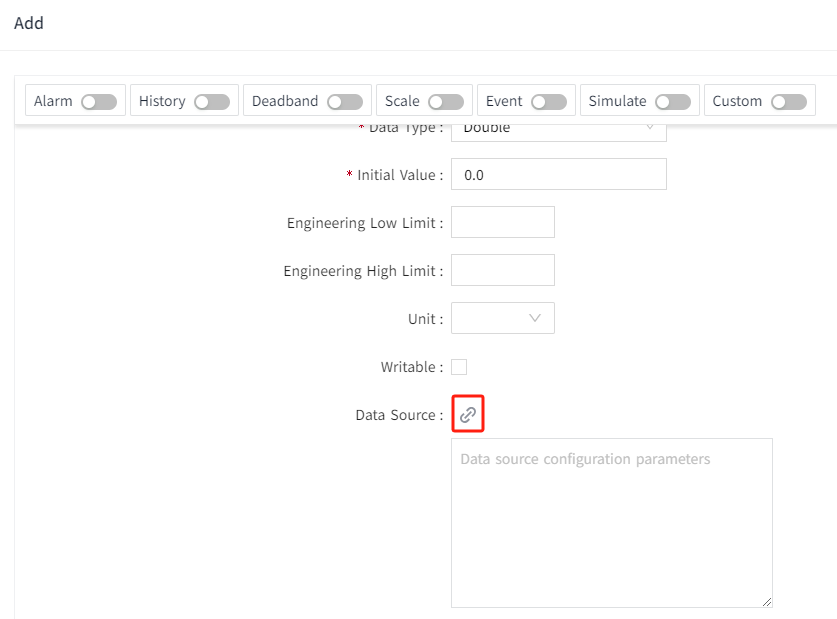The height and width of the screenshot is (619, 837).
Task: Focus the Initial Value input field
Action: [558, 174]
